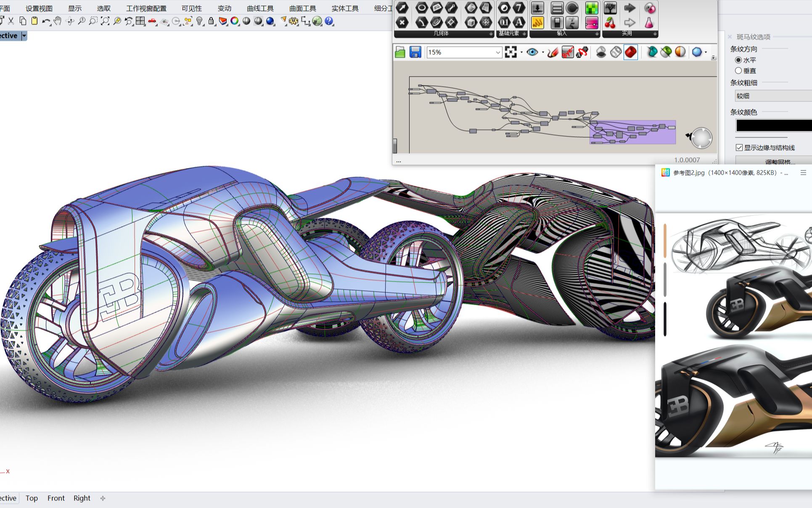
Task: Select the 垂直 stripe direction option
Action: coord(738,71)
